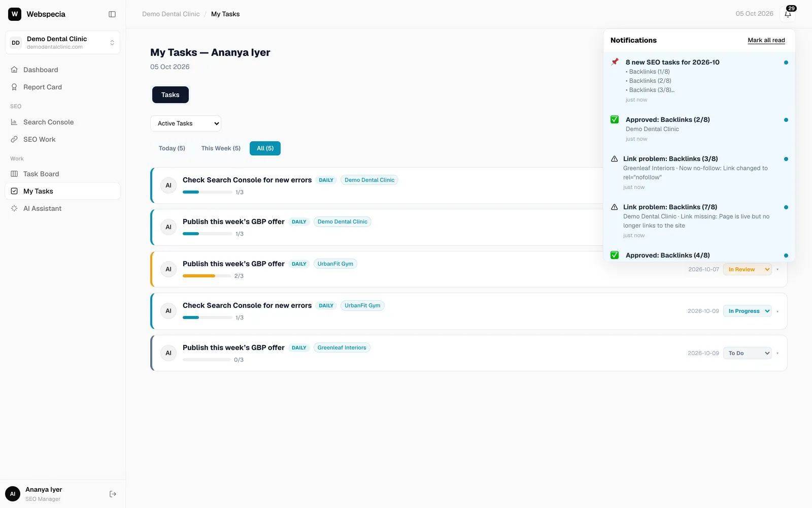Click unread dot on Link problem: Backlinks (7/8)
812x508 pixels.
pos(786,207)
